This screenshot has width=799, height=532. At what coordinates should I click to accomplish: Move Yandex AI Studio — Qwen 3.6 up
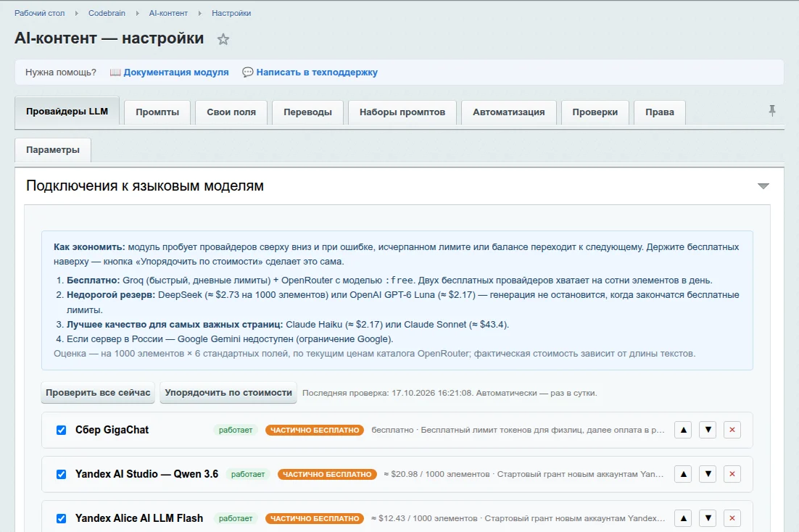[x=683, y=475]
